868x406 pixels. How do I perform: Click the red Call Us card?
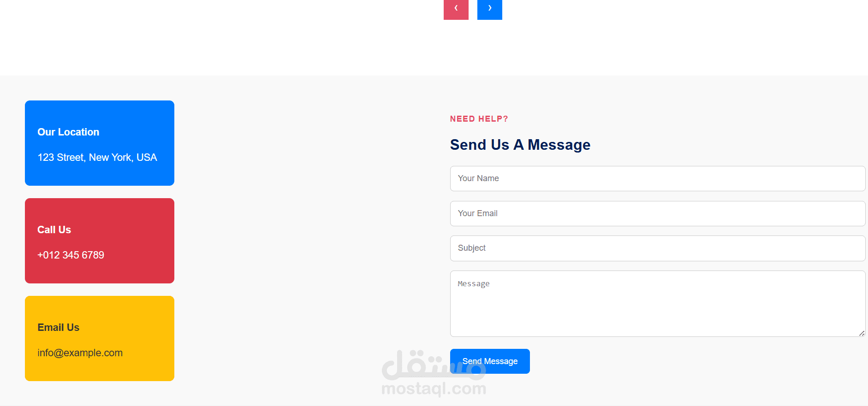click(x=100, y=241)
